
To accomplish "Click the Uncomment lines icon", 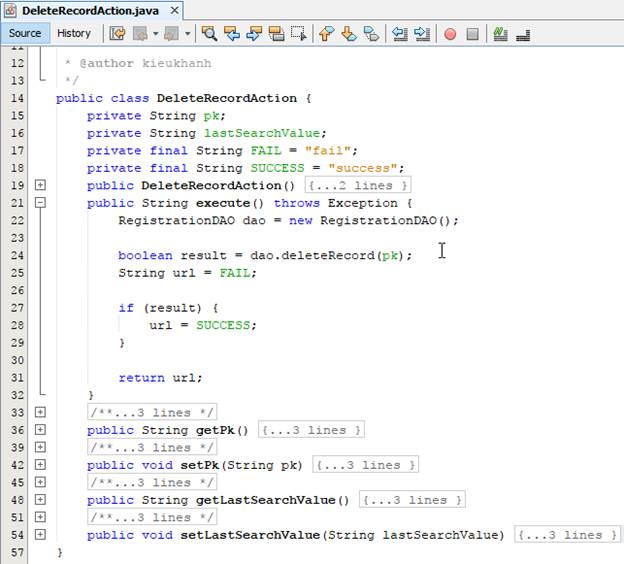I will pyautogui.click(x=523, y=35).
